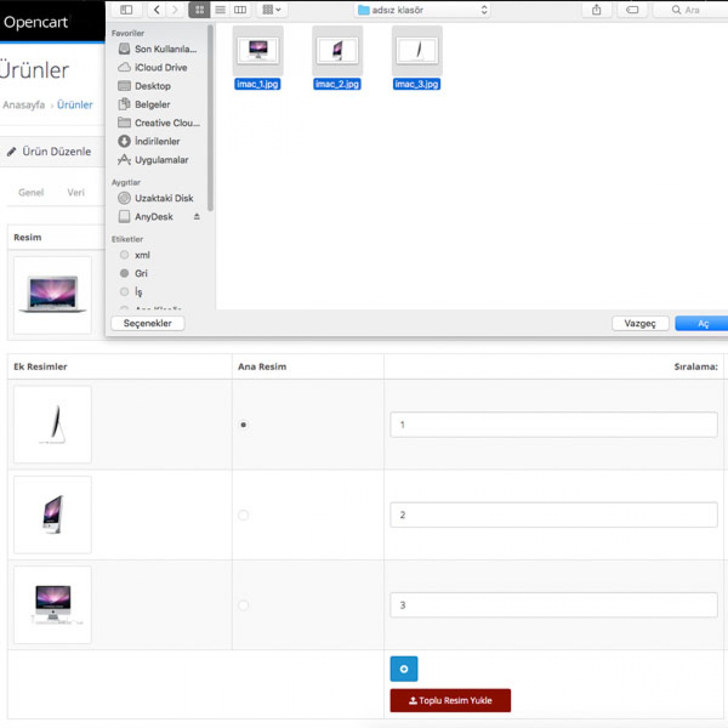Switch to list view in file dialog
The image size is (728, 728).
coord(220,10)
